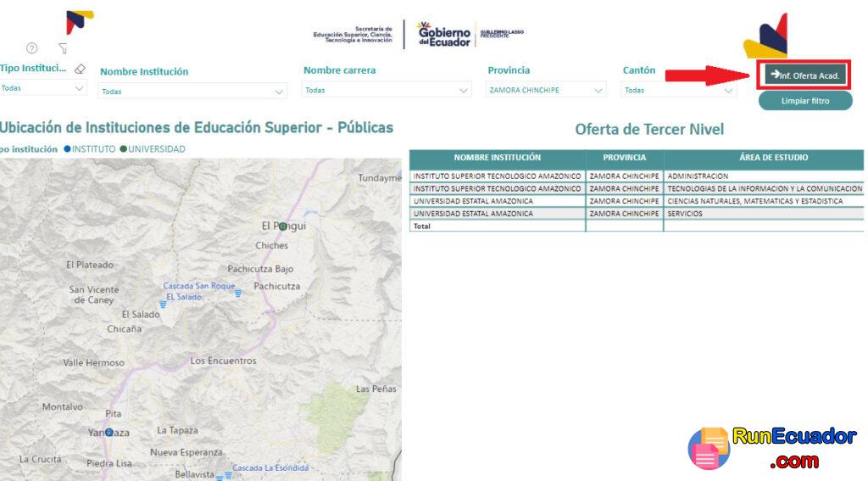Click Valle Hermoso label on map
Screen dimensions: 868x481
click(x=93, y=363)
